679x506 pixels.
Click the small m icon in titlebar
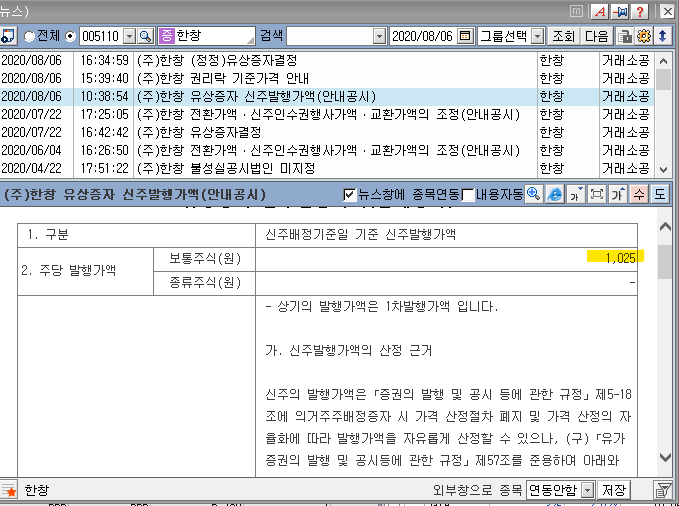(576, 11)
